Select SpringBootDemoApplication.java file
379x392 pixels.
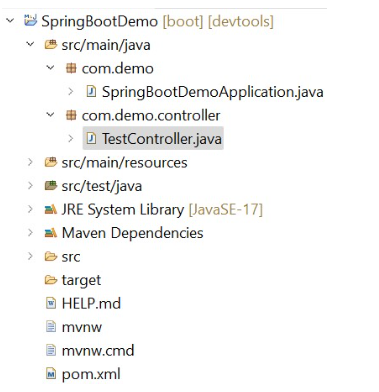pos(212,92)
